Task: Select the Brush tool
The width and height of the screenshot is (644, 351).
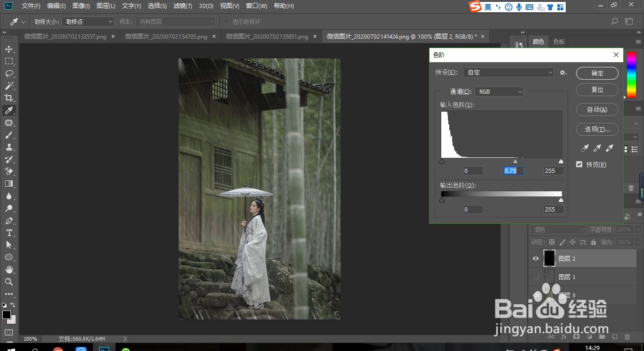Action: tap(8, 135)
